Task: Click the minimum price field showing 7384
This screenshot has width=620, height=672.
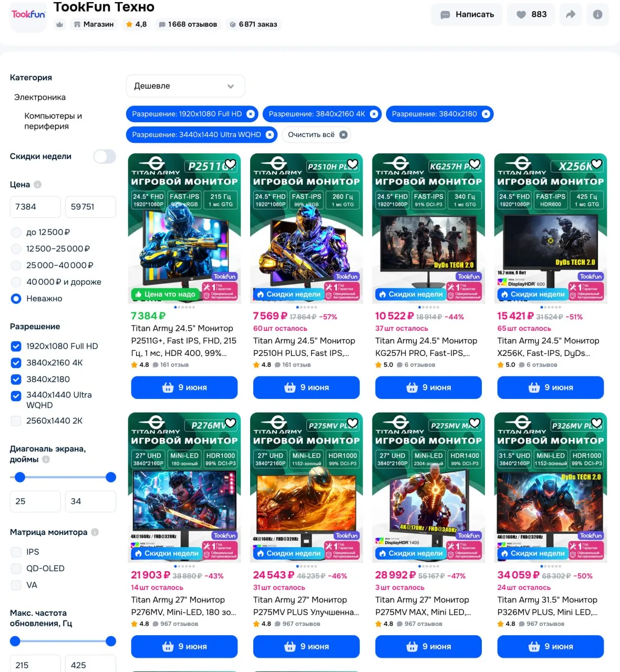Action: [35, 207]
